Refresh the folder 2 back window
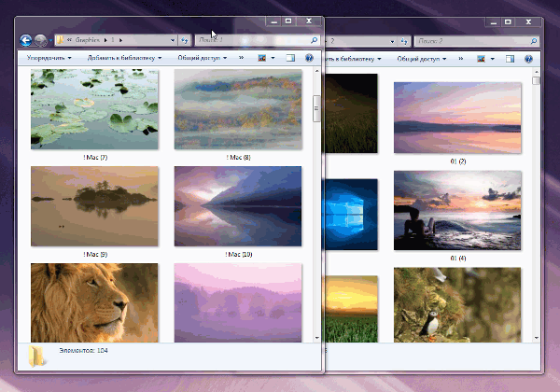This screenshot has width=560, height=392. point(404,41)
